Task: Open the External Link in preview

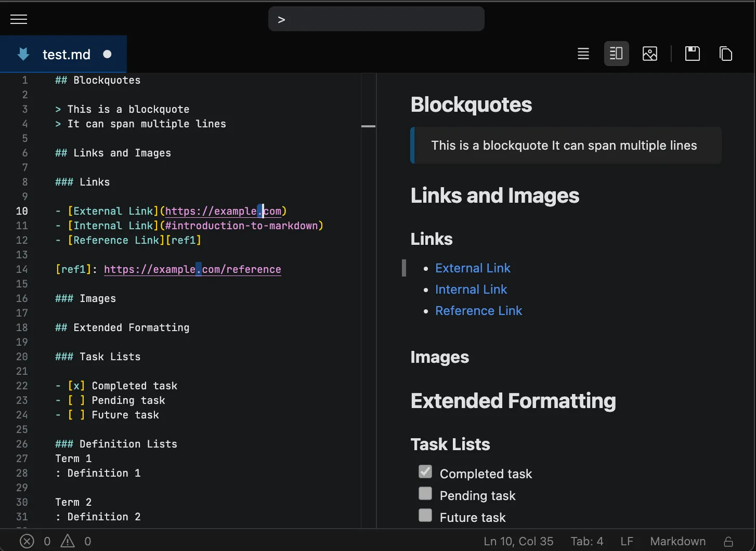Action: 473,268
